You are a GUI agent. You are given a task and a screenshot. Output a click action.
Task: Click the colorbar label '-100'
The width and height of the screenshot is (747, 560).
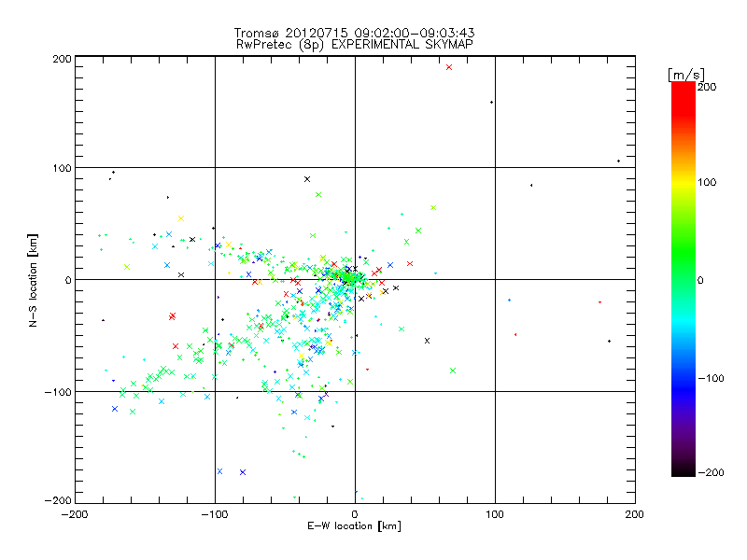(711, 378)
